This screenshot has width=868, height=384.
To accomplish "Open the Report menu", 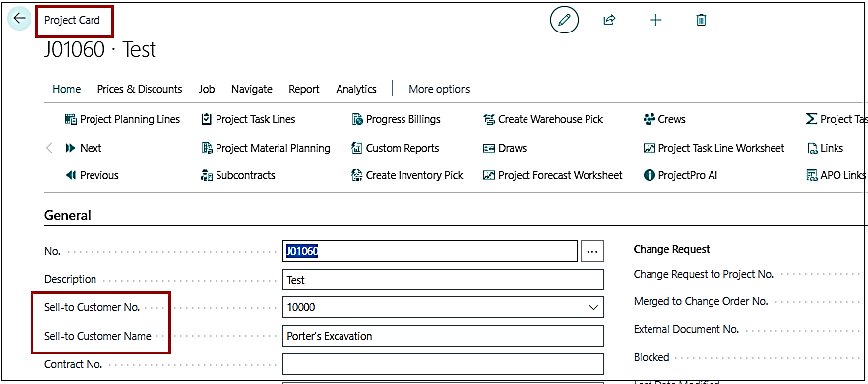I will coord(304,89).
